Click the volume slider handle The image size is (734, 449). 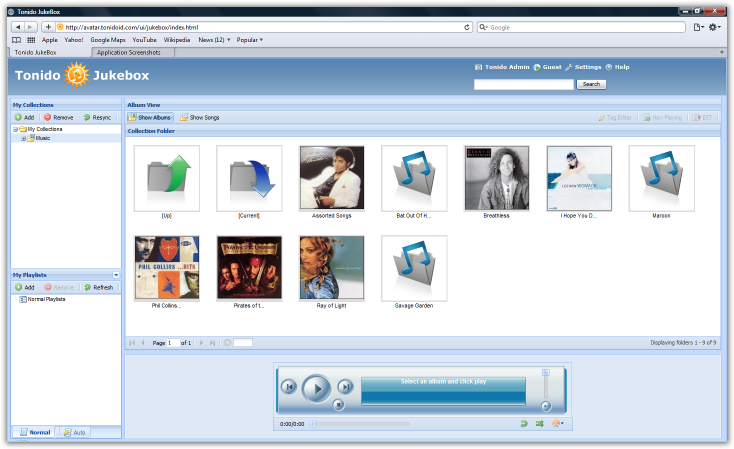[545, 373]
